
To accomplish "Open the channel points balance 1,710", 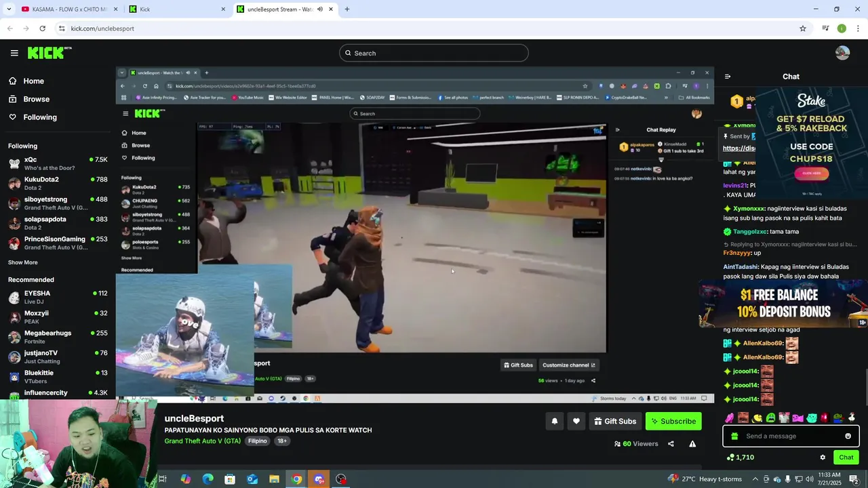I will click(x=741, y=457).
